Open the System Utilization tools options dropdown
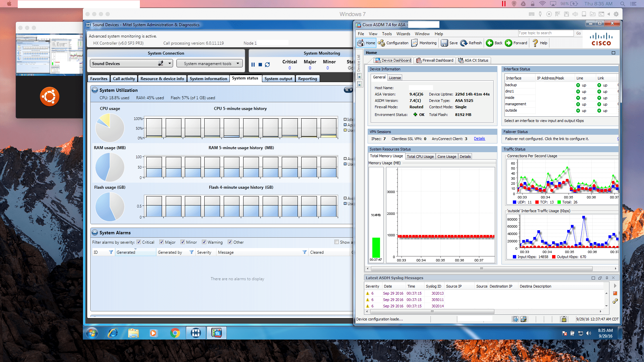The image size is (644, 362). point(348,90)
